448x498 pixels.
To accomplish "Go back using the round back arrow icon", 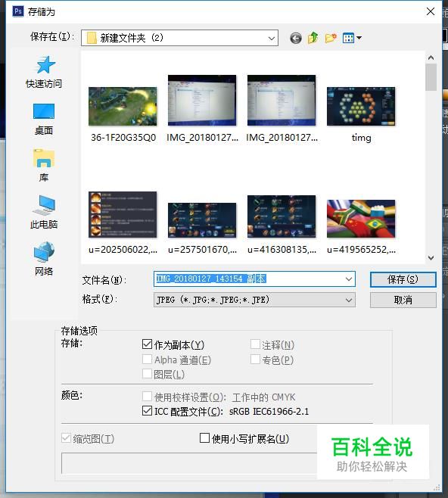I will [296, 39].
